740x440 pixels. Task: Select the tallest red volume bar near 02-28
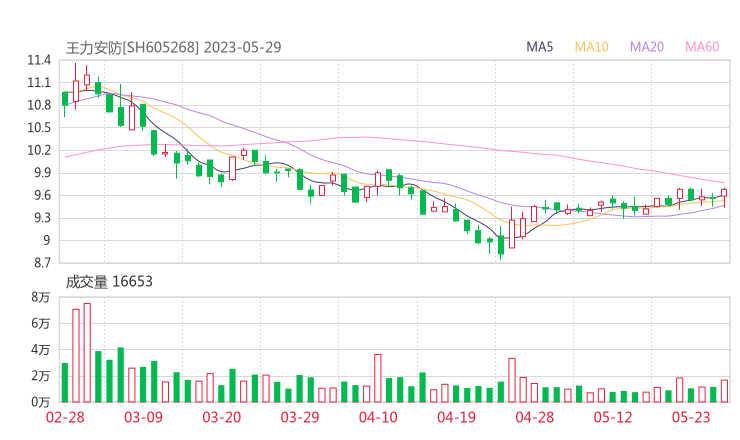click(87, 353)
